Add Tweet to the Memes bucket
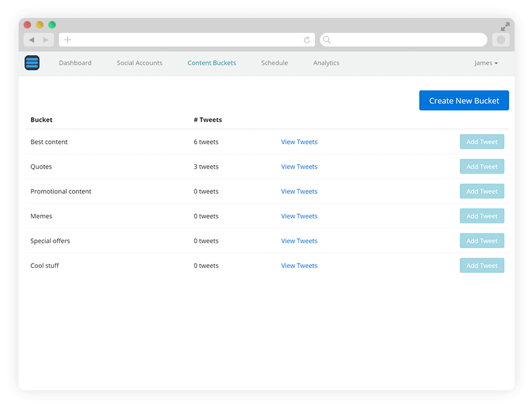This screenshot has width=532, height=410. pos(482,216)
